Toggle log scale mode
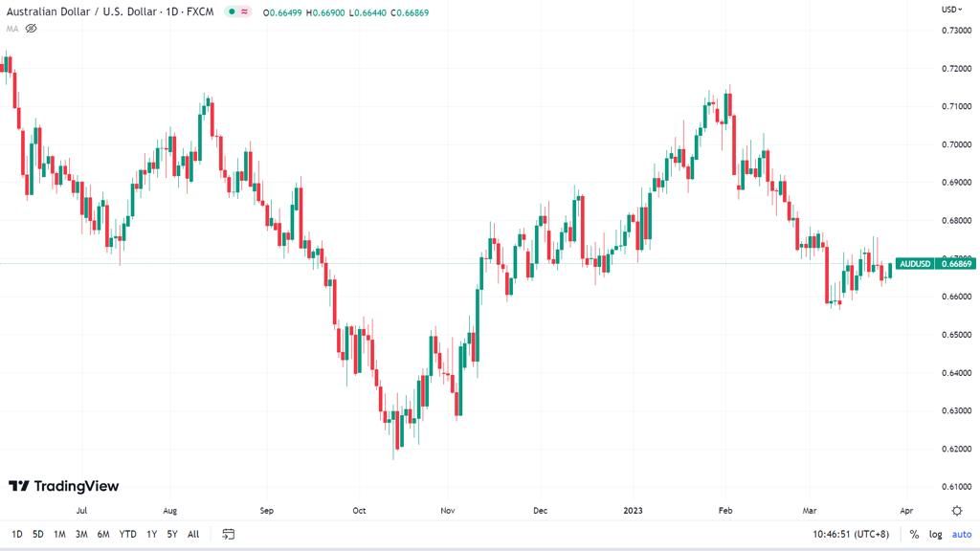The height and width of the screenshot is (551, 980). (x=935, y=534)
